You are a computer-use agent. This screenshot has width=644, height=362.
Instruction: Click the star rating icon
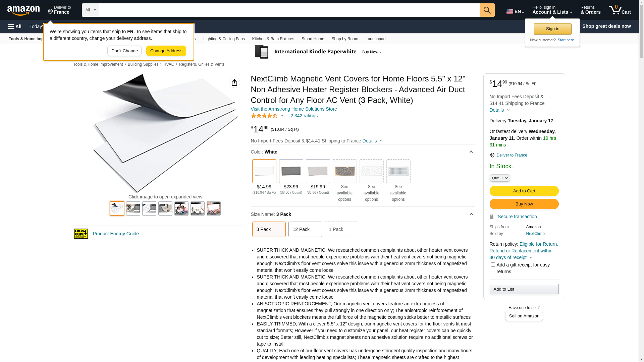(264, 116)
